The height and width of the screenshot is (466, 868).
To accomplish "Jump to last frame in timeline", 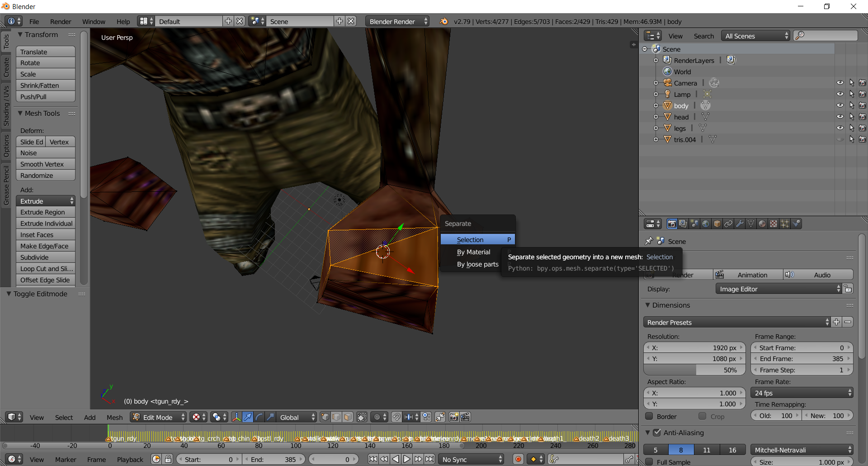I will point(429,459).
